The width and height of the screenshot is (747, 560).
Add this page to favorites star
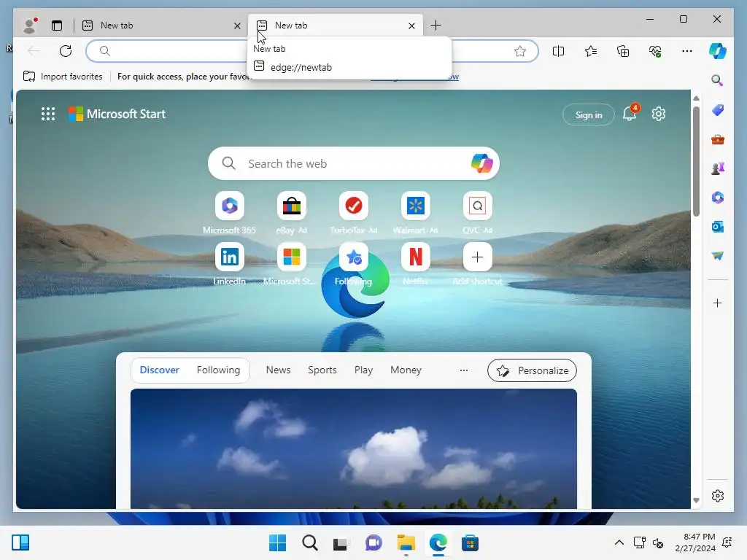click(520, 51)
